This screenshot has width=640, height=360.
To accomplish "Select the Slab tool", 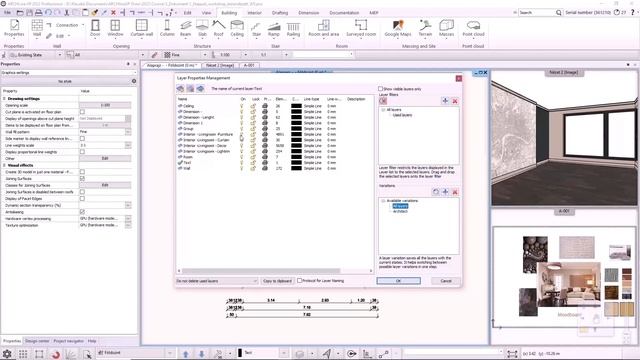I will click(202, 28).
